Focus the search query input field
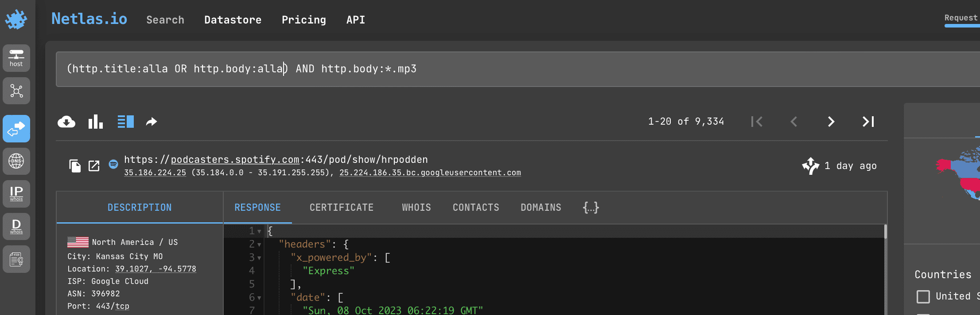Screen dimensions: 980x315 click(518, 69)
